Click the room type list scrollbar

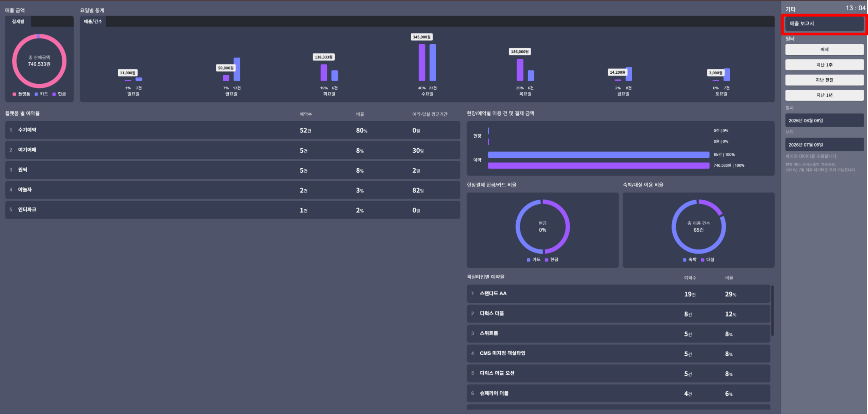point(772,311)
